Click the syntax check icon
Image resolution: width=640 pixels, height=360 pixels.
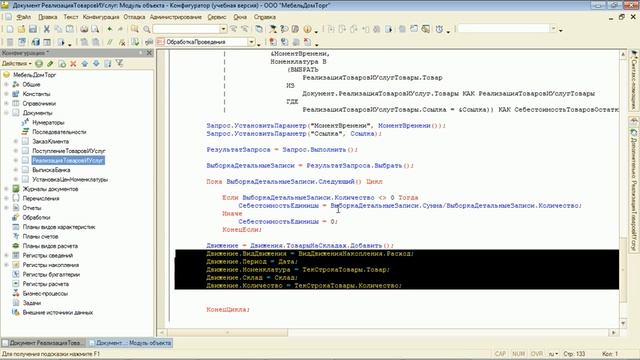point(135,42)
